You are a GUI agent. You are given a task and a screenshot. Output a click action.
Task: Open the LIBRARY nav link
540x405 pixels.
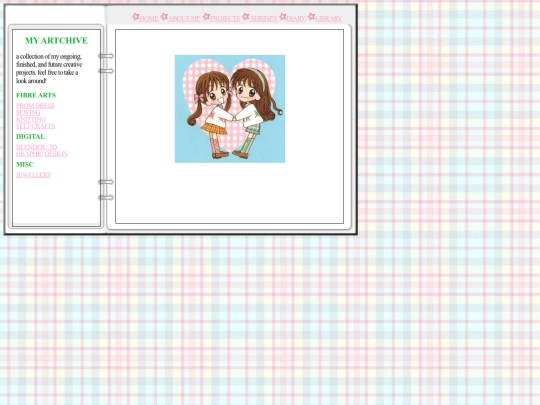[x=329, y=18]
